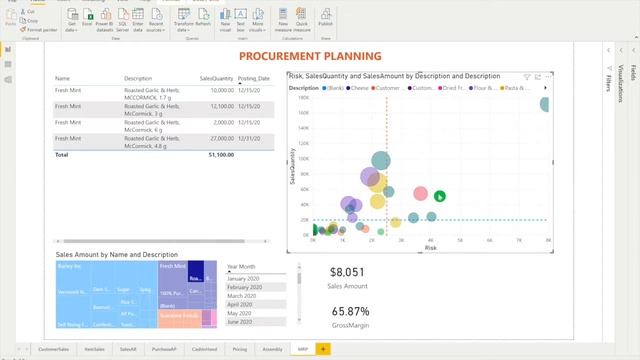640x360 pixels.
Task: Click the Year Month slicer vertical scrollbar
Action: pos(299,278)
